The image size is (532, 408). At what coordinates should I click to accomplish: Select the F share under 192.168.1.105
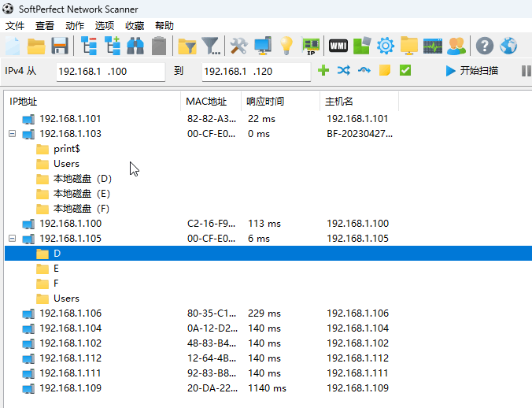(56, 284)
